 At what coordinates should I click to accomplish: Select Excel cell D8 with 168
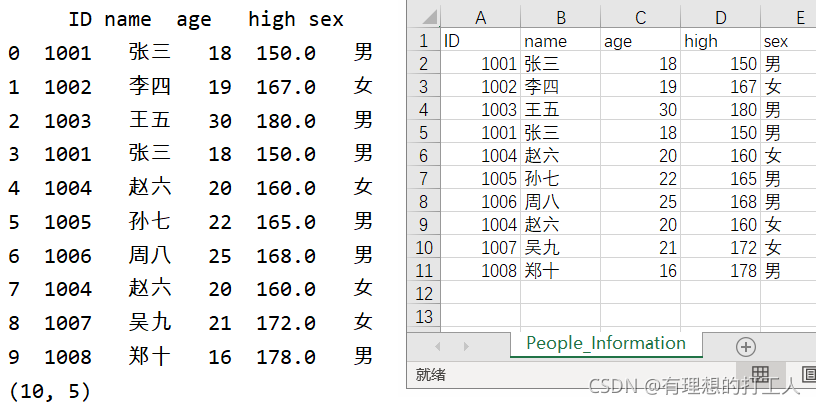click(x=721, y=201)
